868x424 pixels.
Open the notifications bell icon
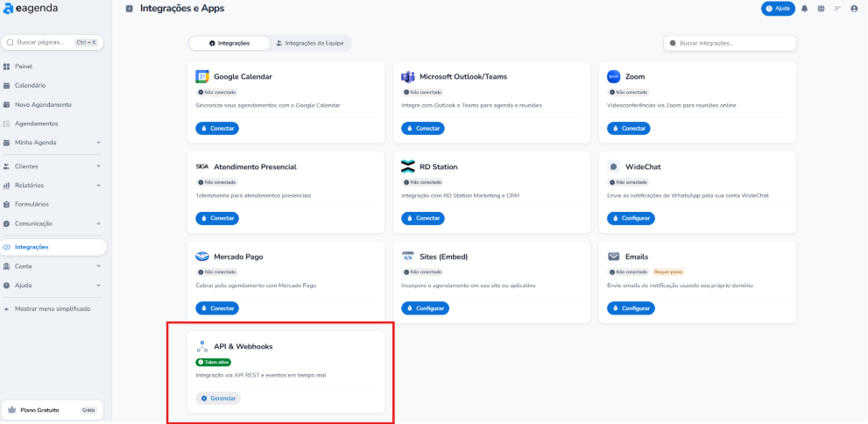(x=805, y=9)
